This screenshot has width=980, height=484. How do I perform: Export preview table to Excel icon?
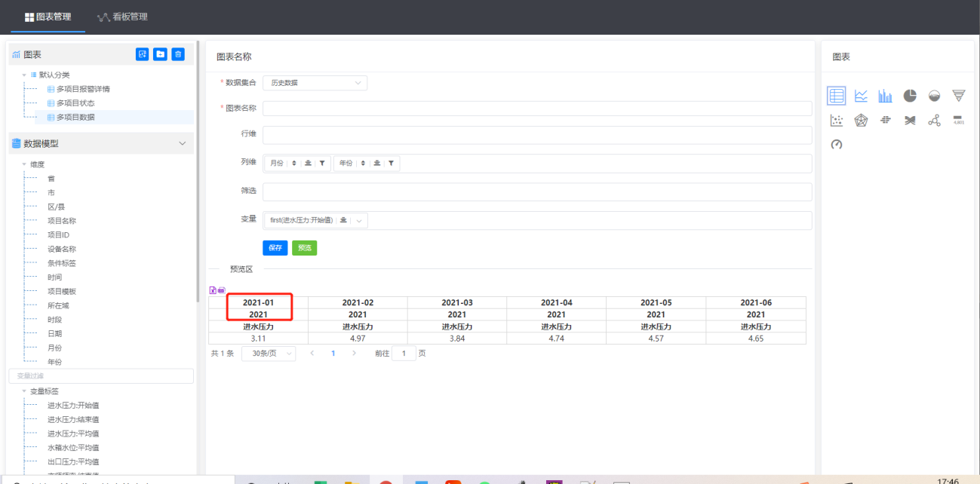[x=213, y=290]
